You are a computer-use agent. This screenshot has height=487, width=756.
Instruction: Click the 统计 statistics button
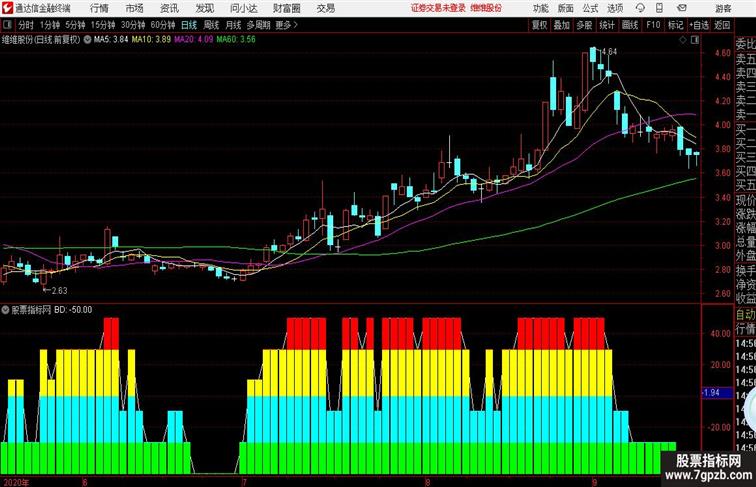[607, 25]
